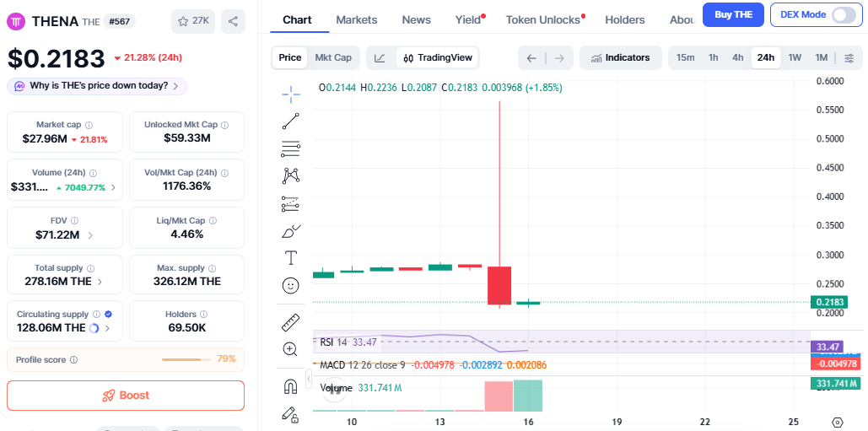The image size is (868, 431).
Task: Open Why is THE's price down today
Action: tap(97, 86)
